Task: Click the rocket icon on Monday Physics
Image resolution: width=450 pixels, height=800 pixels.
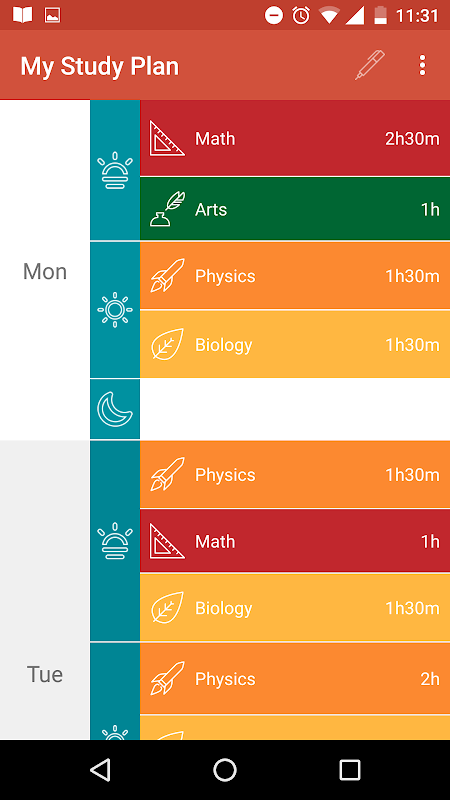Action: [167, 276]
